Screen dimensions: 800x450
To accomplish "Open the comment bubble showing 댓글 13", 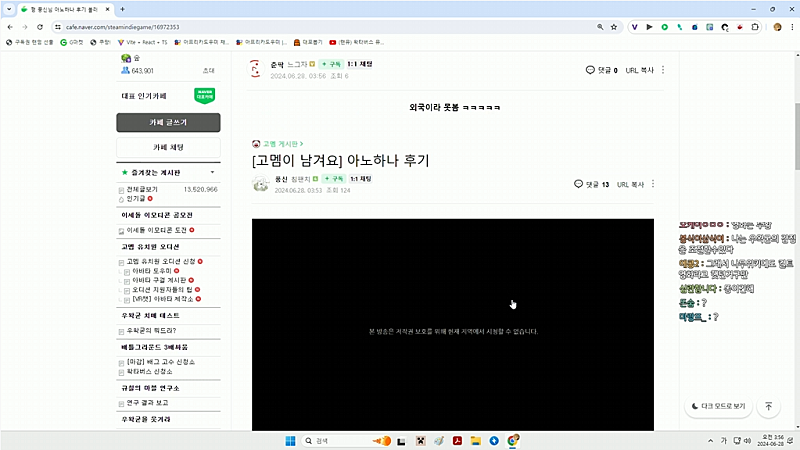I will point(591,184).
